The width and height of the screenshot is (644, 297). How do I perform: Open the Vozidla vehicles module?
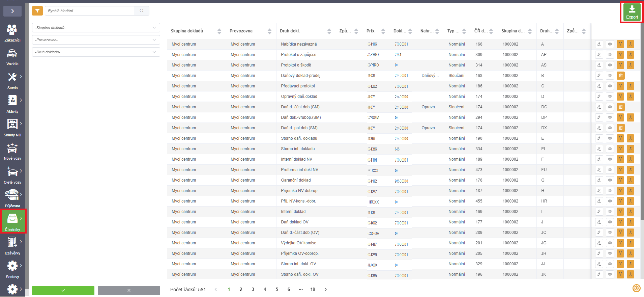tap(12, 57)
